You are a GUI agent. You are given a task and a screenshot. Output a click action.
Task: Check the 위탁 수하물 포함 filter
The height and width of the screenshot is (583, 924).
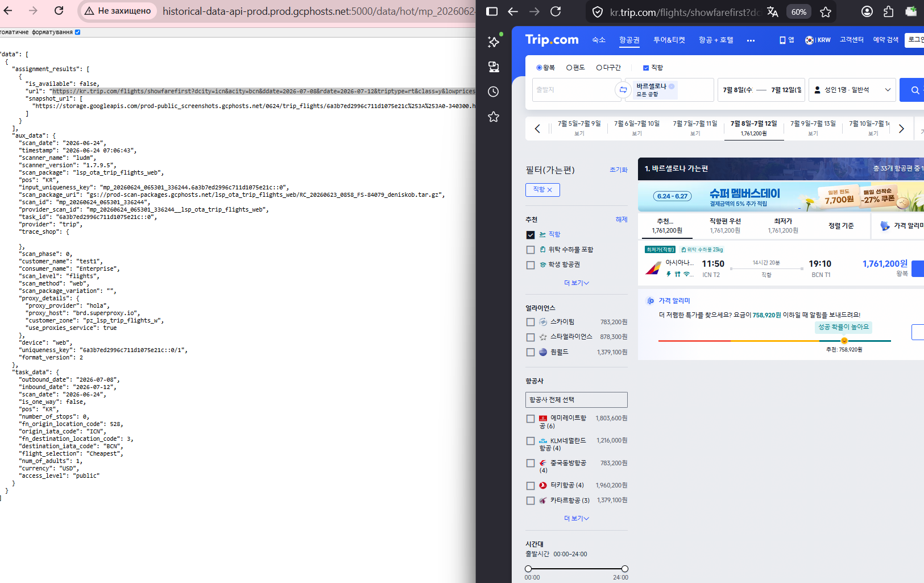(531, 250)
